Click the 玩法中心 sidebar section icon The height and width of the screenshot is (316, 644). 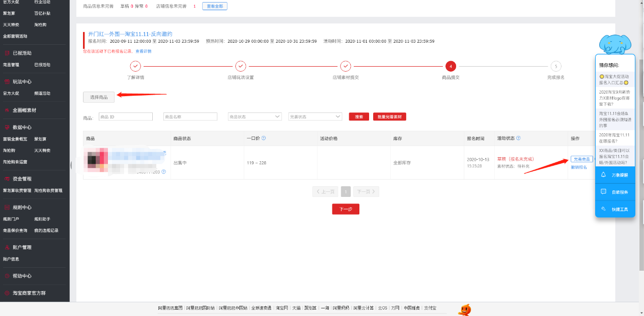[x=7, y=81]
